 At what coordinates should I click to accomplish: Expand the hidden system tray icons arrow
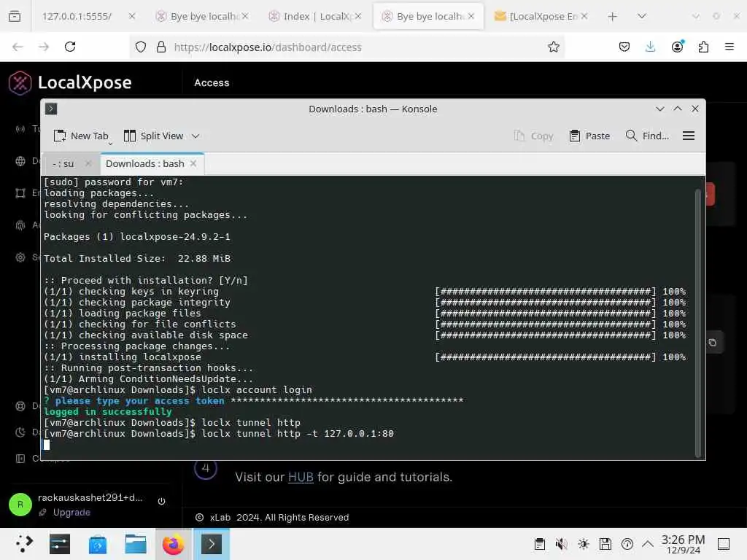click(x=648, y=544)
